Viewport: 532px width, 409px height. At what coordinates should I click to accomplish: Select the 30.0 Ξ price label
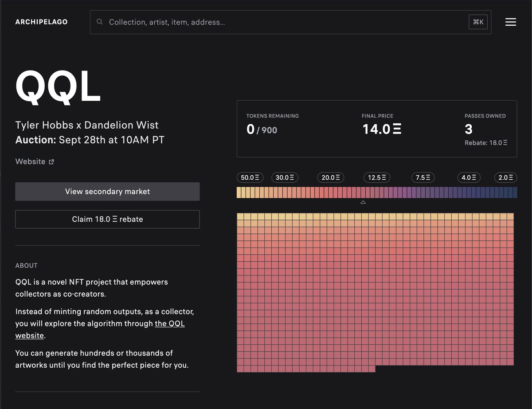pyautogui.click(x=285, y=177)
